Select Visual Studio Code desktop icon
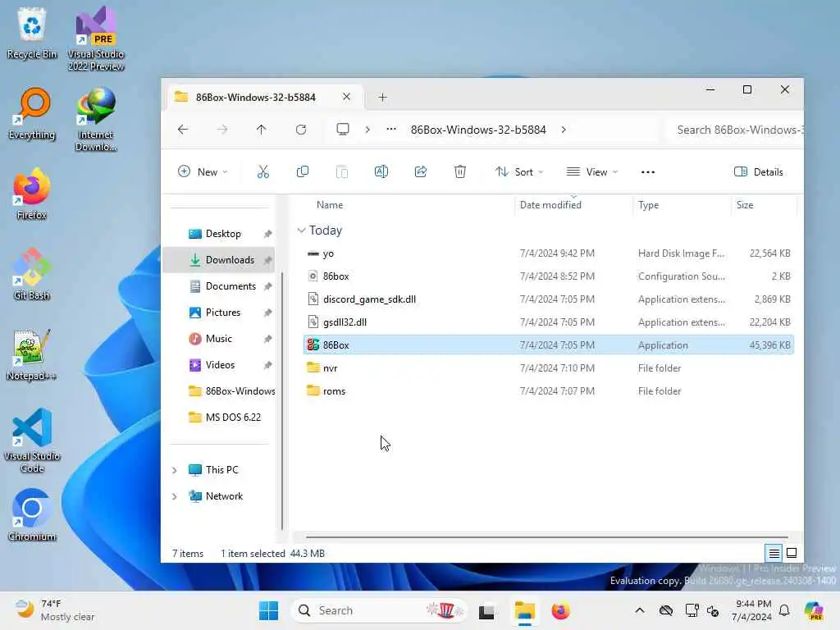 tap(32, 441)
